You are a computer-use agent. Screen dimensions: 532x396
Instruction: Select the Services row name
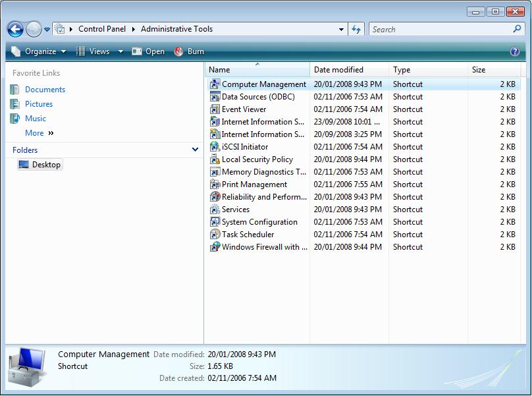[x=236, y=210]
